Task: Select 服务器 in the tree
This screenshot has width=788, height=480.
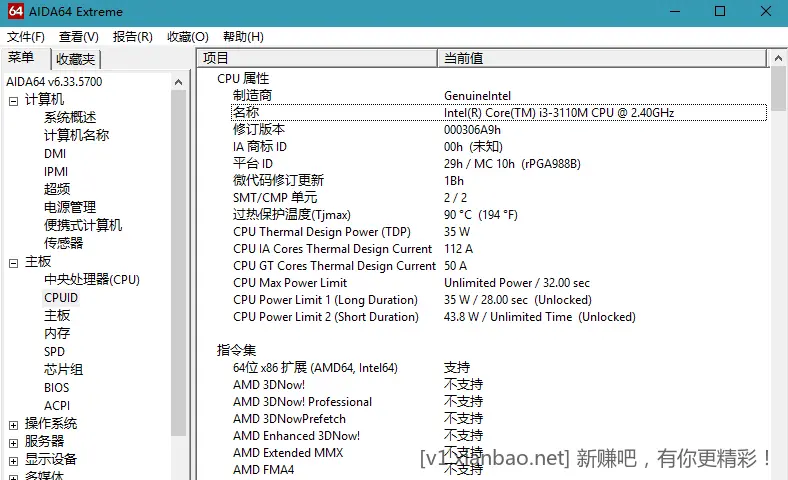Action: point(44,441)
